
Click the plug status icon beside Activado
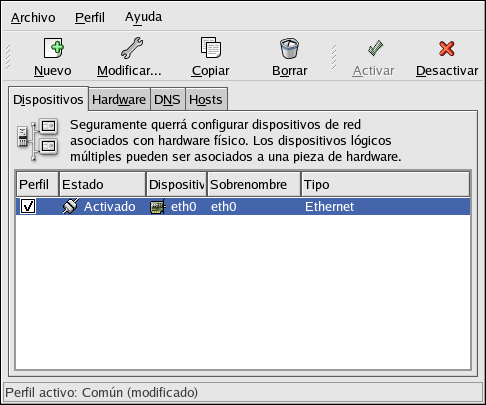coord(71,206)
